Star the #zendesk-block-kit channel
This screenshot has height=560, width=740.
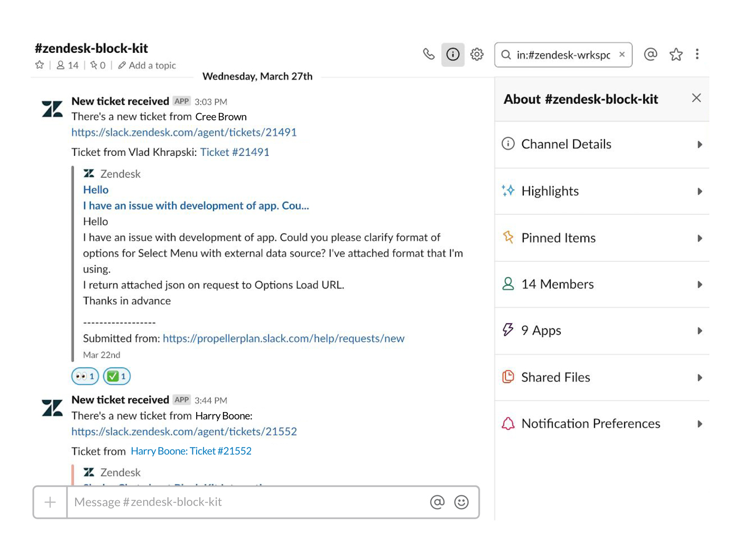pos(40,65)
